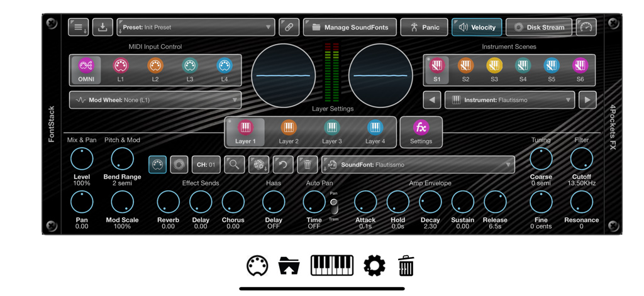Image resolution: width=644 pixels, height=296 pixels.
Task: Open the SoundFont Flautissmo dropdown
Action: click(x=418, y=165)
